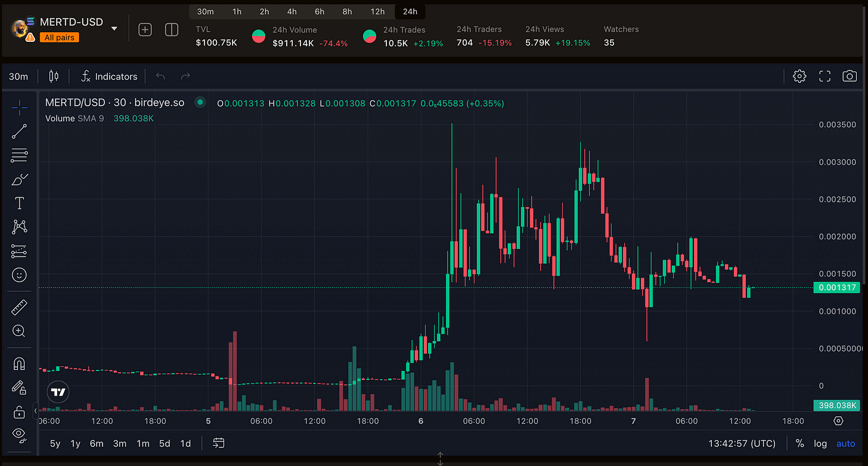Open the 13:42:57 (UTC) timezone menu
868x466 pixels.
742,443
